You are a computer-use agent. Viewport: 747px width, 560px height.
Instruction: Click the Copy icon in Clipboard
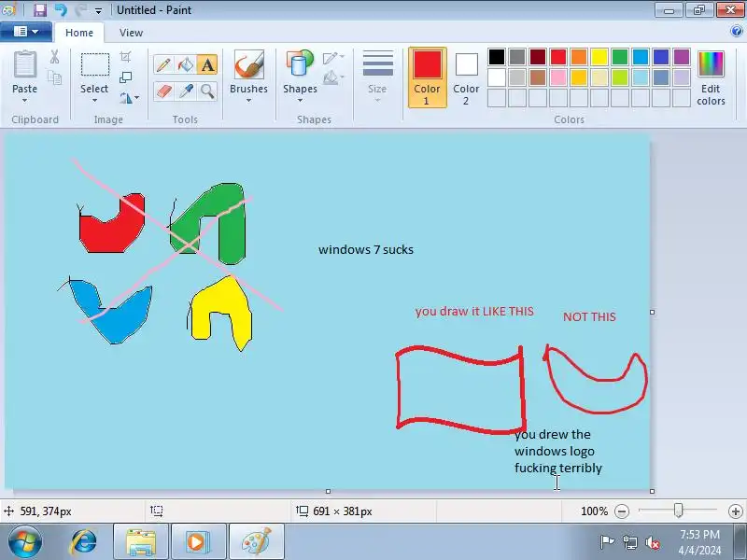pos(55,77)
